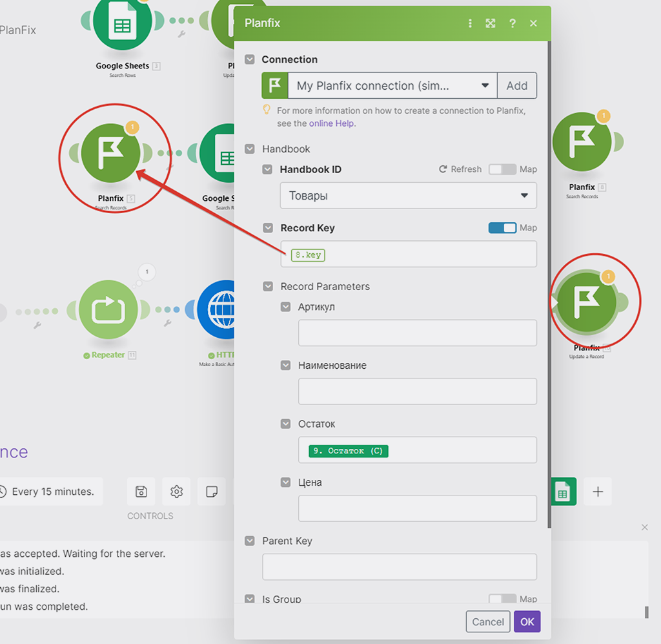Open help for the Planfix module dialog
Screen dimensions: 661x644
click(512, 23)
